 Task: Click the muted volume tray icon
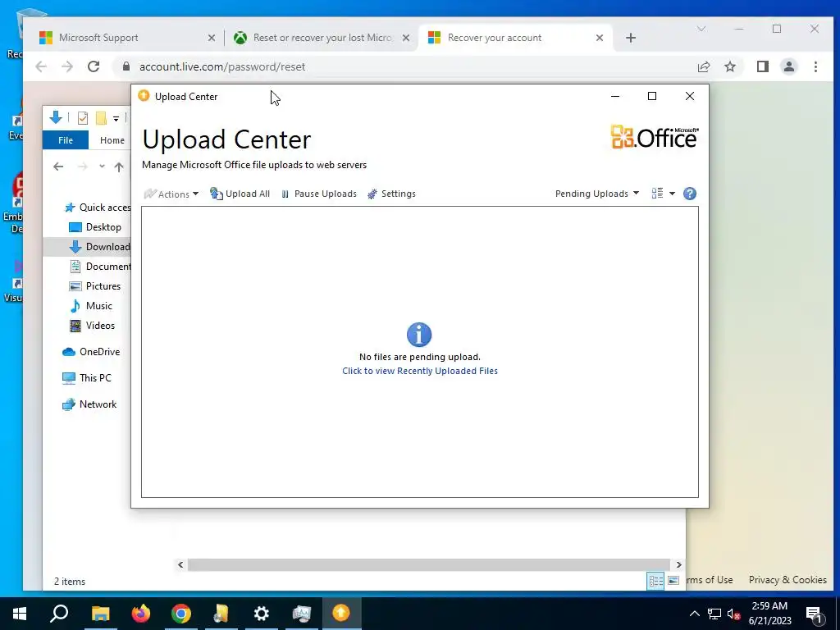click(x=733, y=614)
